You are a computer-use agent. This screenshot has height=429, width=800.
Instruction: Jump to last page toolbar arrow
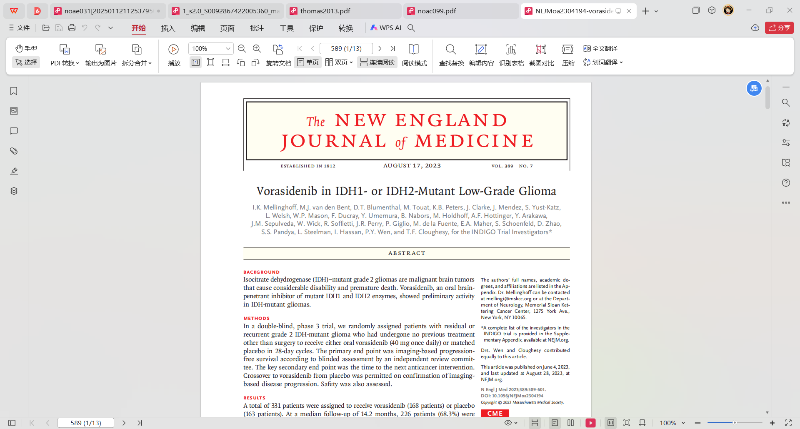(x=392, y=48)
